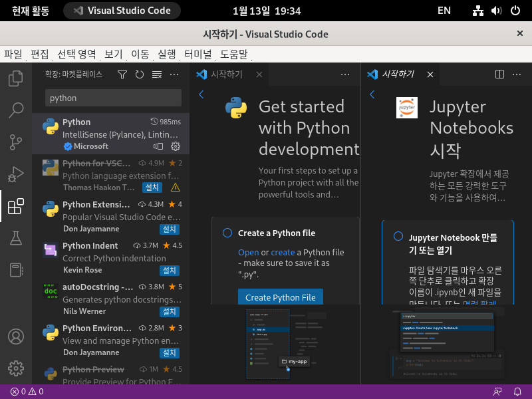532x399 pixels.
Task: Mark 'Jupyter Notebook 만들기 또는 열기' step done
Action: [398, 236]
